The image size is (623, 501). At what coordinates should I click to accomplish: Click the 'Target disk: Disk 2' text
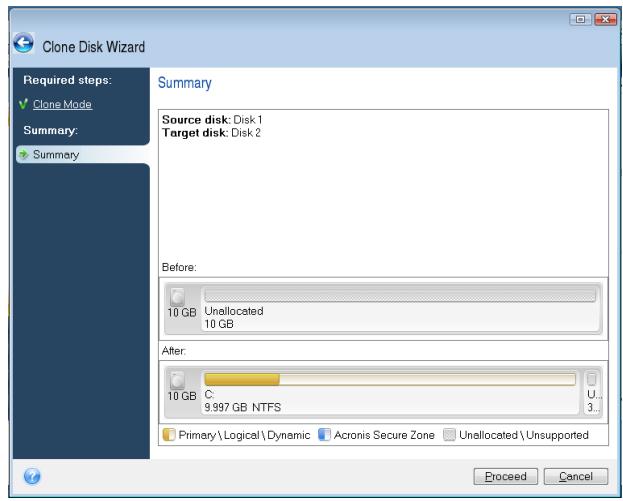pyautogui.click(x=211, y=133)
